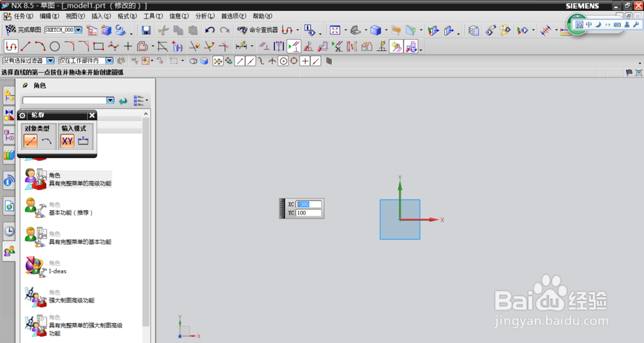644x343 pixels.
Task: Open the Profile dialog settings gear
Action: 23,115
